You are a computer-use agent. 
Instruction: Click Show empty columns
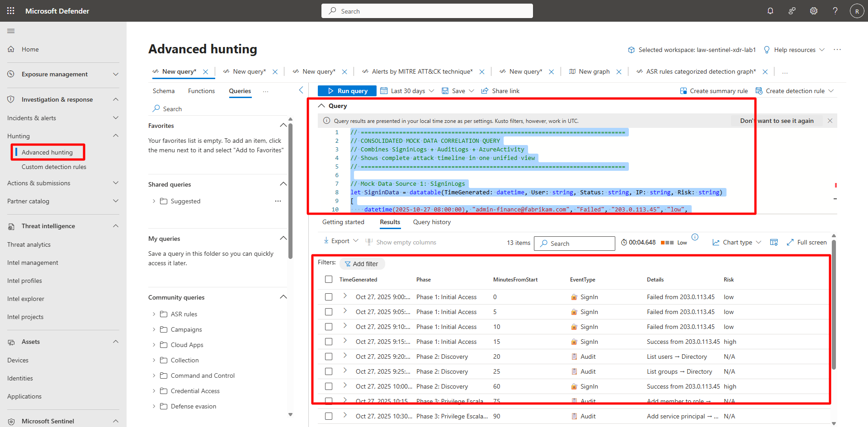click(401, 243)
